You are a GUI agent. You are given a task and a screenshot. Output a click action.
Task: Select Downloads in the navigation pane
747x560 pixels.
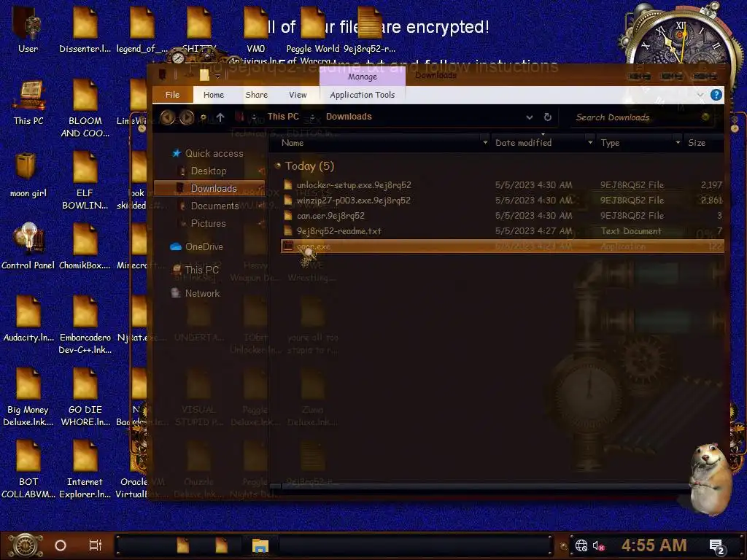tap(209, 188)
